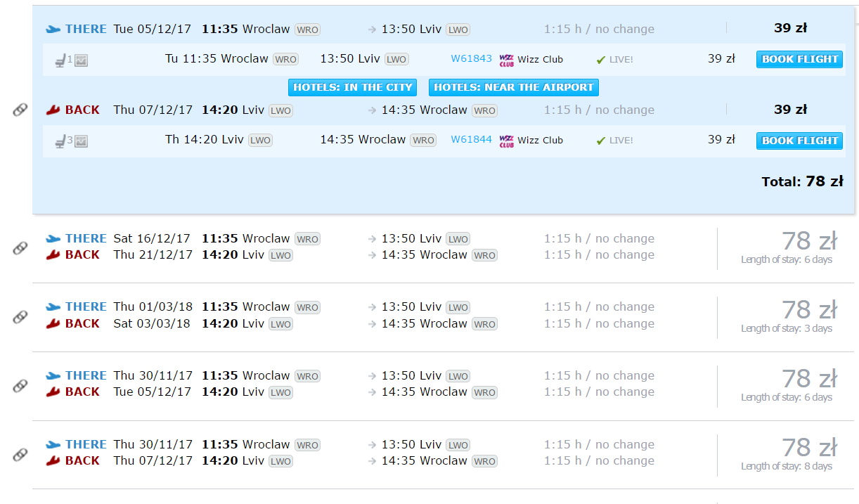Click seat icon in Th 14:20 Lviv row
Screen dimensions: 859x504
(61, 141)
